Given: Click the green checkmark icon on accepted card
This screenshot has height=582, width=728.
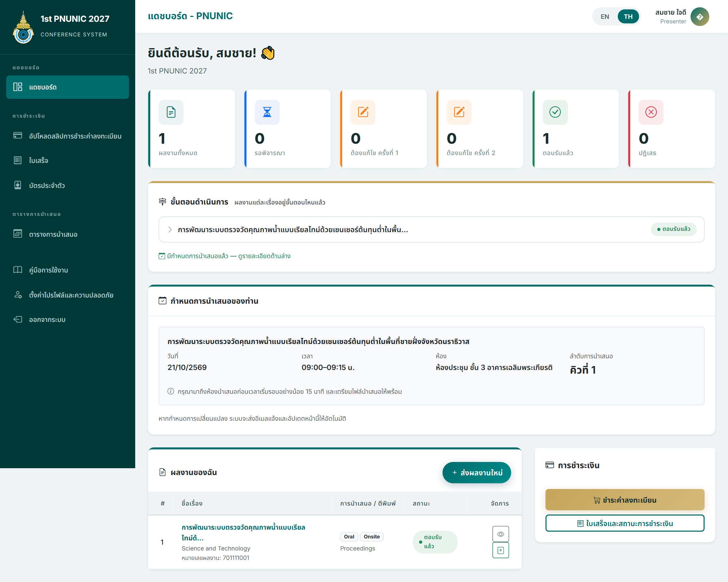Looking at the screenshot, I should [x=555, y=112].
